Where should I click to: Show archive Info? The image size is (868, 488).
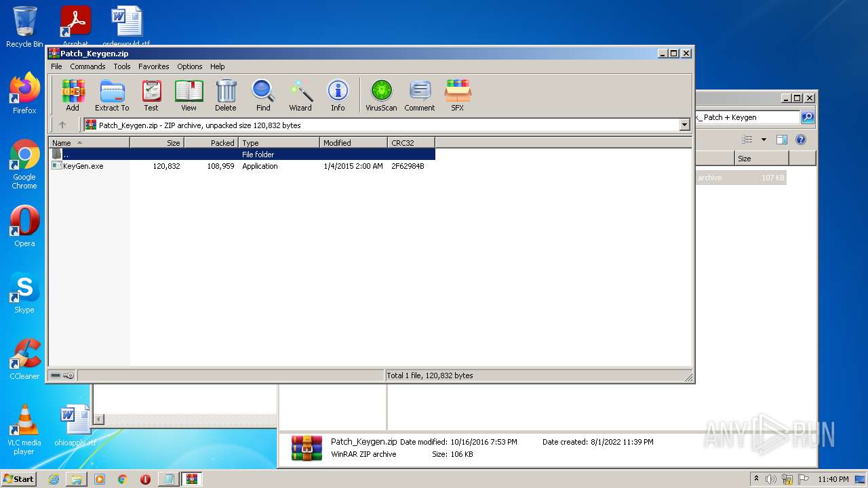[x=338, y=96]
